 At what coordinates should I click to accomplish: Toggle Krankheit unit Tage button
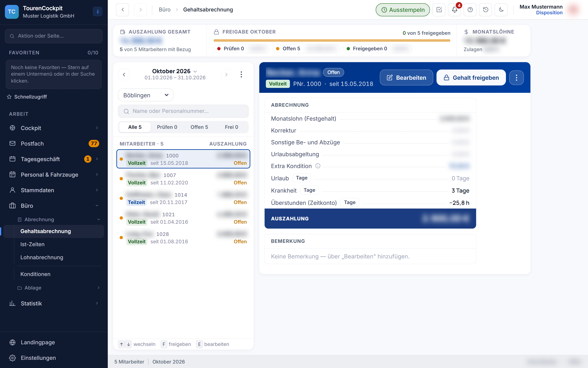[309, 190]
